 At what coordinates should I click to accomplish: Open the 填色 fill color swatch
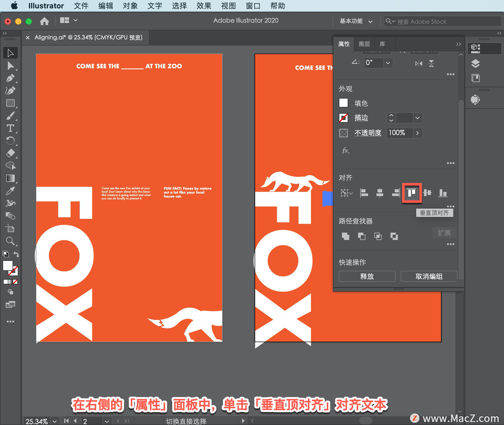[x=343, y=103]
